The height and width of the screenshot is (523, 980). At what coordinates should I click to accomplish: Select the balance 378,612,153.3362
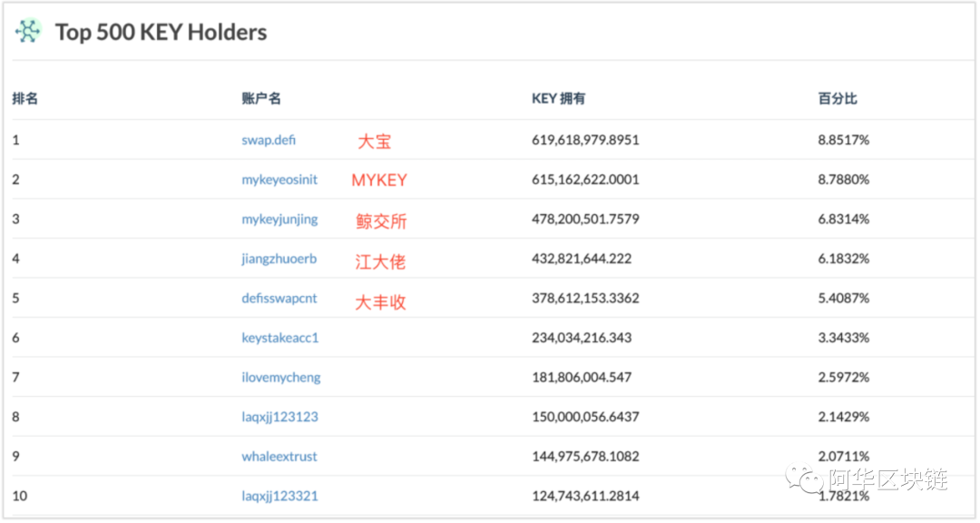[x=585, y=299]
